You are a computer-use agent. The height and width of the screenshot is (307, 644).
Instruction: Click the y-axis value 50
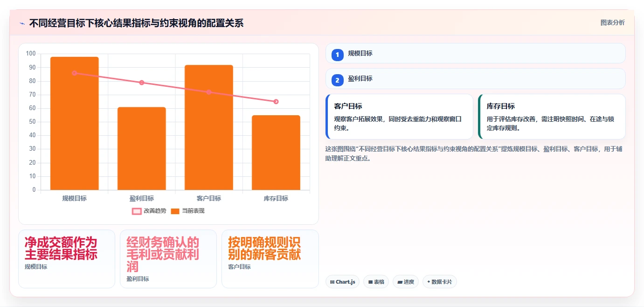click(x=32, y=122)
